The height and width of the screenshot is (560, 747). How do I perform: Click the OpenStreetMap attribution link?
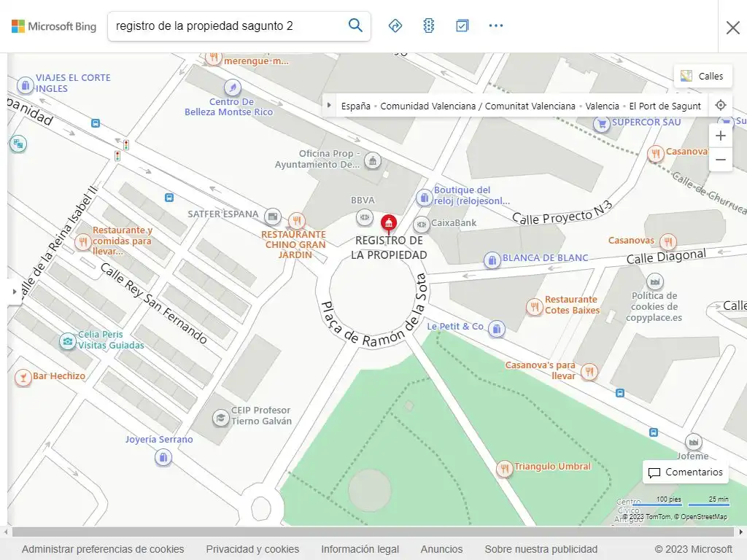coord(704,517)
